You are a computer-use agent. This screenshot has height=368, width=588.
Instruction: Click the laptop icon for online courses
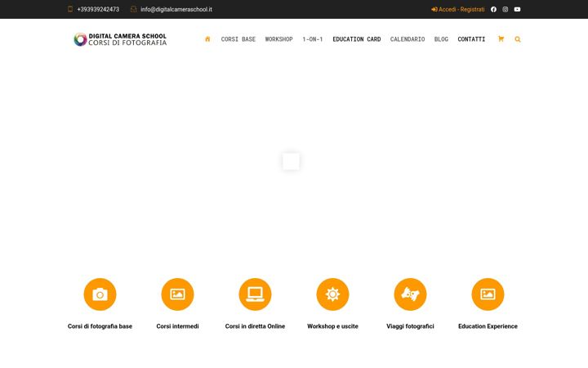[x=255, y=294]
